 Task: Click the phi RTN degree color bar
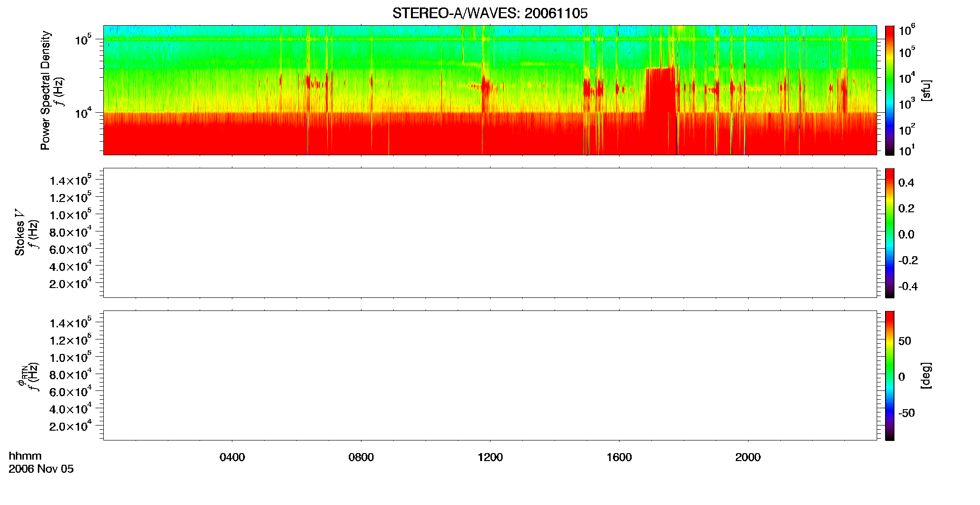click(x=889, y=375)
